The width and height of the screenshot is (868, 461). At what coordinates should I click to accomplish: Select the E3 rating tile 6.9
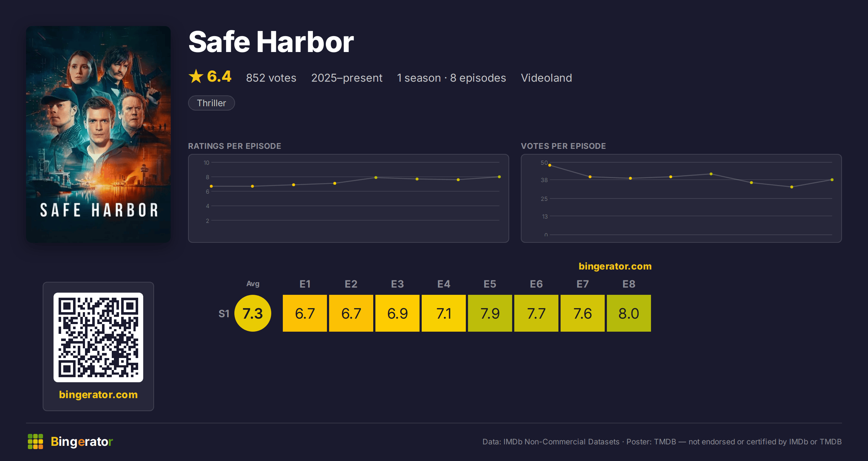point(397,313)
